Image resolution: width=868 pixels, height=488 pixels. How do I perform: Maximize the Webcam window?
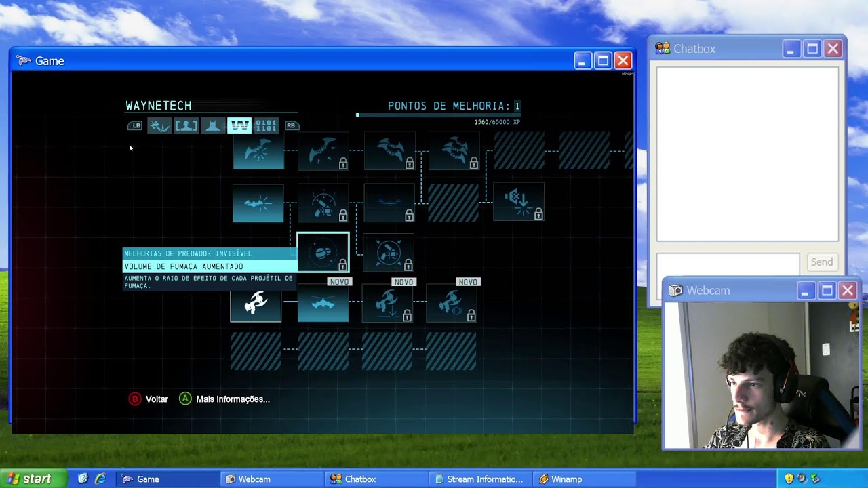click(x=827, y=291)
